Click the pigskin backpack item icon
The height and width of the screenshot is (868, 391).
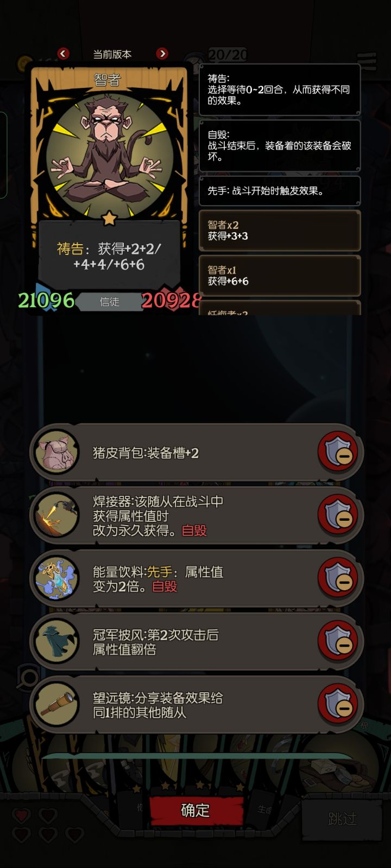57,452
